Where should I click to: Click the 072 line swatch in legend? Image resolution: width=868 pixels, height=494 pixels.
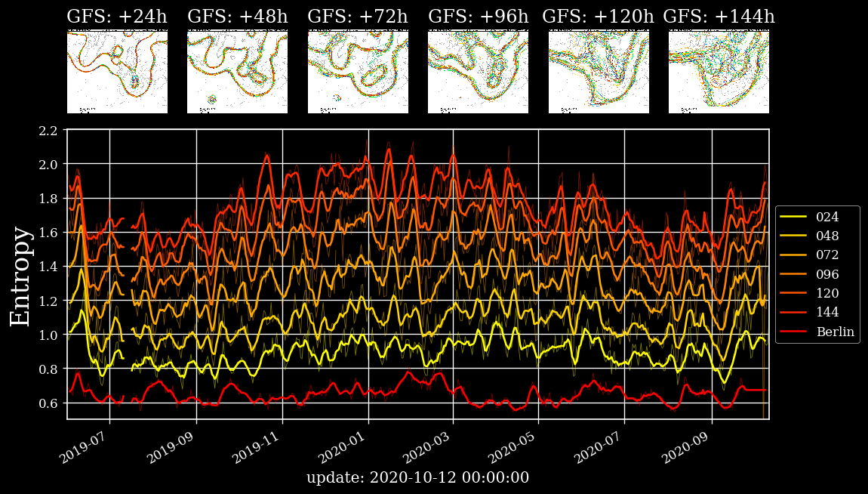(794, 255)
